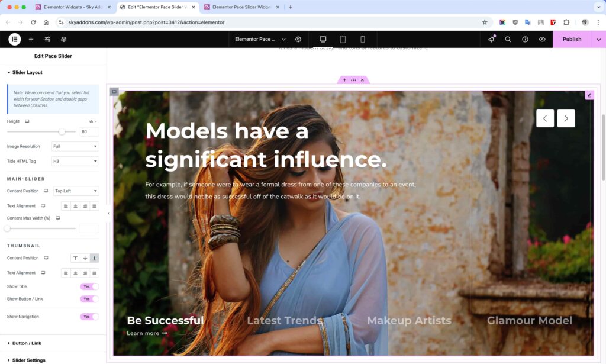Screen dimensions: 606x364
Task: Set Main-Slider text alignment justified
Action: tap(94, 206)
